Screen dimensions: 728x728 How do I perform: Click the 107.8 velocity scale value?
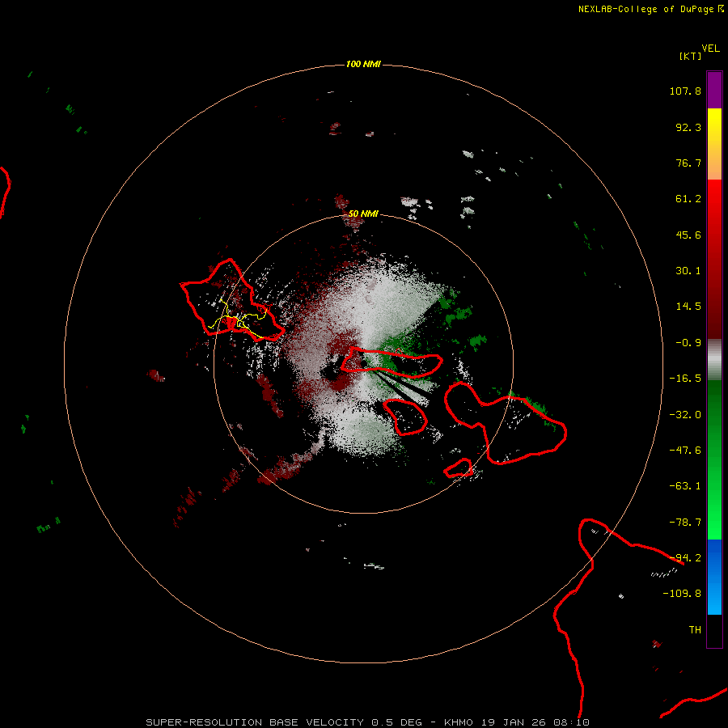(685, 91)
